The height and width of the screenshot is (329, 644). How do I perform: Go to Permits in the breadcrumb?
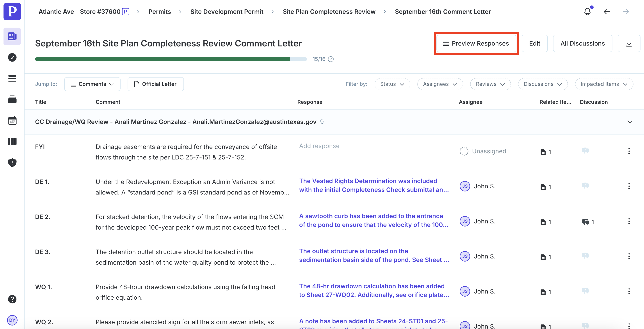[160, 11]
